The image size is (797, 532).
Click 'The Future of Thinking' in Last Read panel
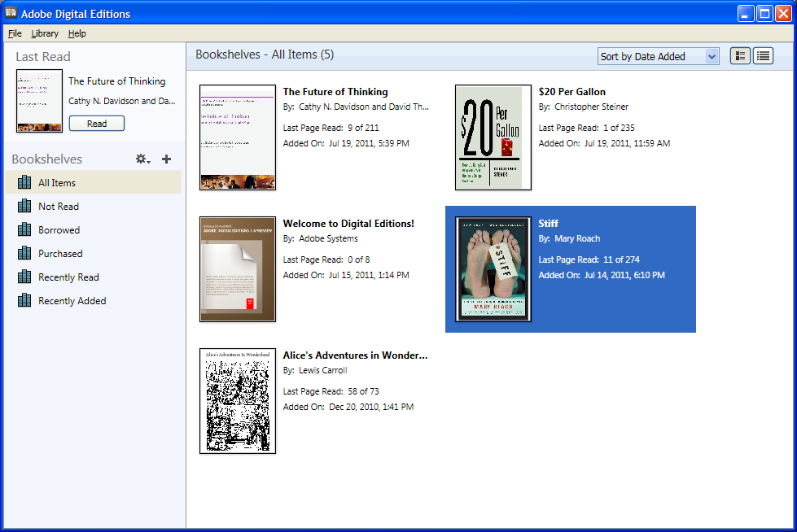pyautogui.click(x=117, y=81)
